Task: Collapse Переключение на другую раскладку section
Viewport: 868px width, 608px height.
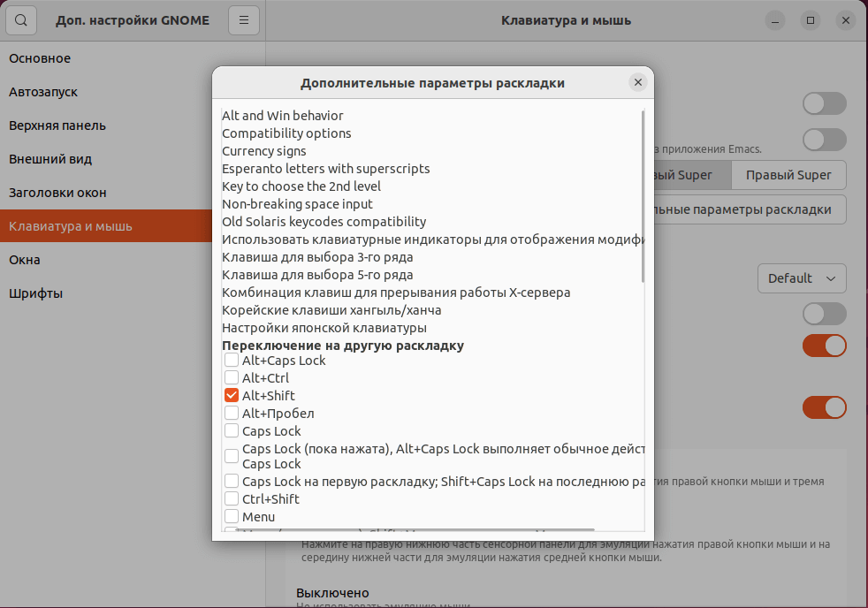Action: pos(343,346)
